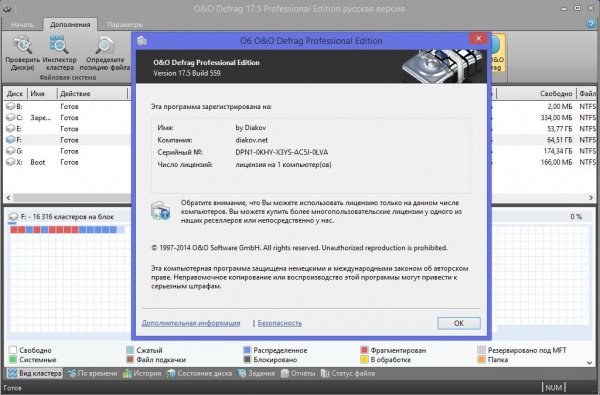Sort by the Действие column header
This screenshot has width=600, height=395.
pos(92,93)
